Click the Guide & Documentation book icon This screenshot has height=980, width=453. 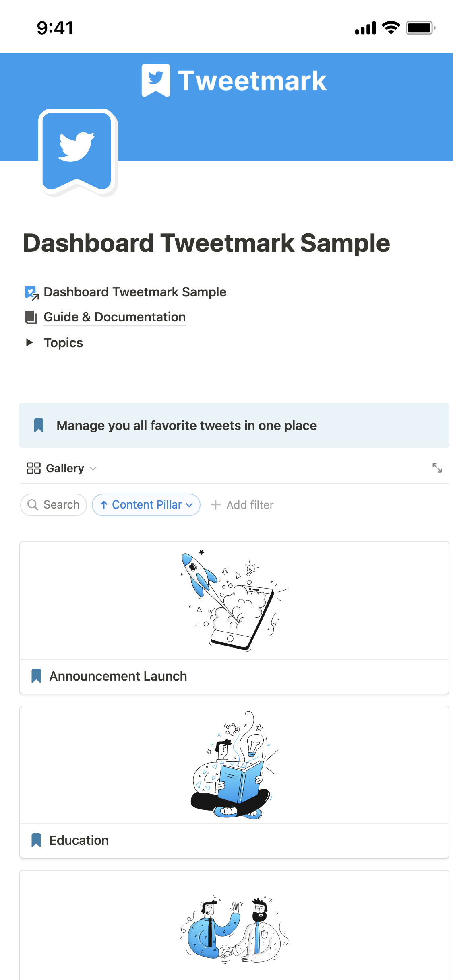(30, 317)
